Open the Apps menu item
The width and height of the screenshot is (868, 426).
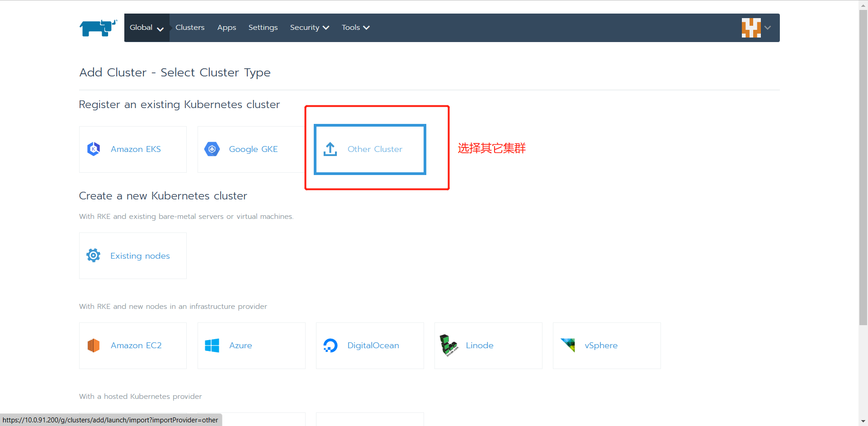[226, 27]
